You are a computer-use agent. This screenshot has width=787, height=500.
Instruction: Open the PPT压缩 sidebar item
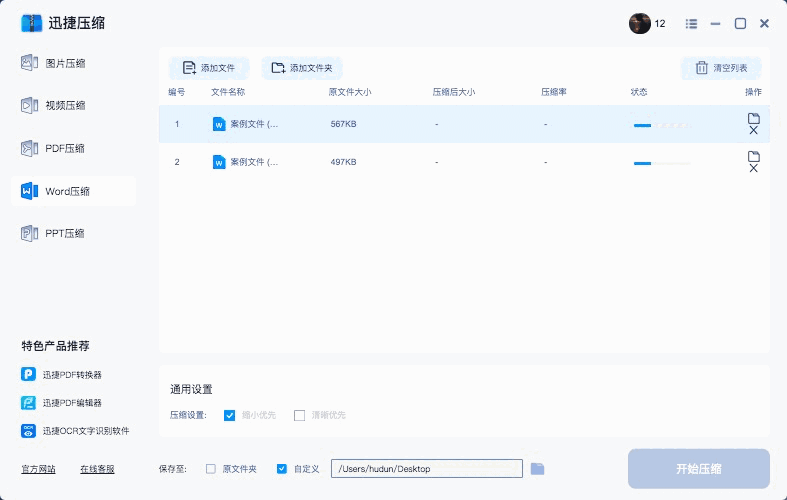(x=66, y=233)
